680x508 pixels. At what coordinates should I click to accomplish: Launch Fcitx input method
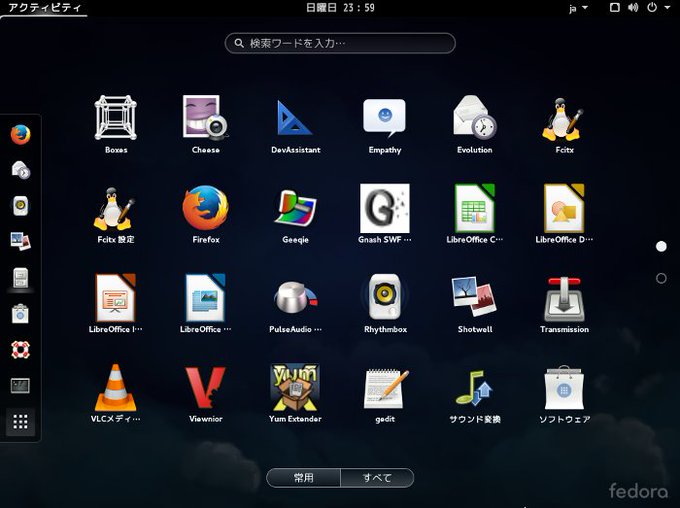(x=564, y=125)
